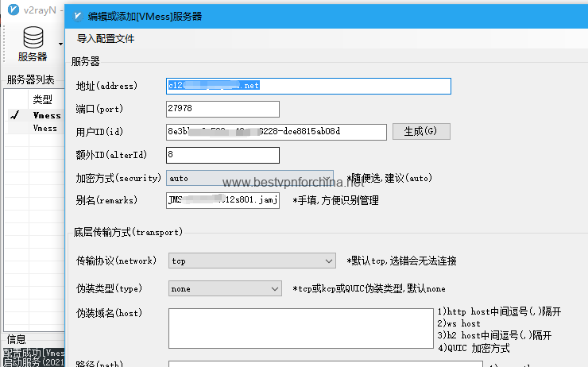Open the 传输协议(network) tcp dropdown
Viewport: 588px width, 367px height.
[x=252, y=261]
